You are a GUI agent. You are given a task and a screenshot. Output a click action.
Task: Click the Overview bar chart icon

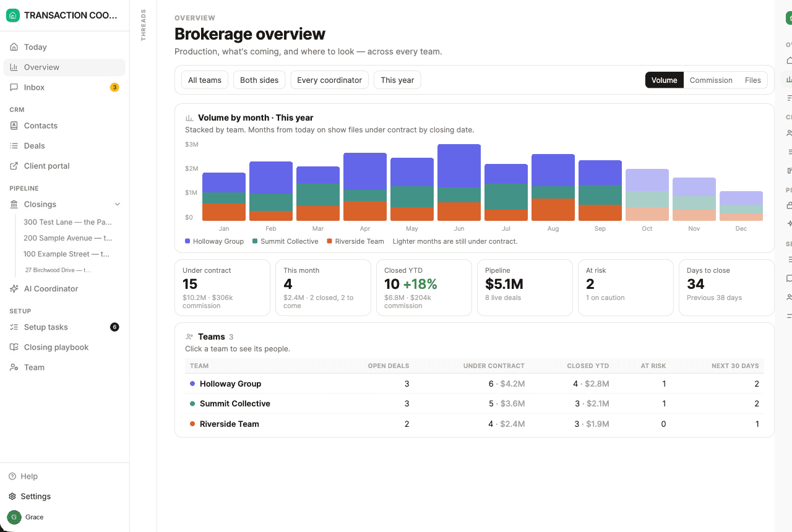point(14,67)
